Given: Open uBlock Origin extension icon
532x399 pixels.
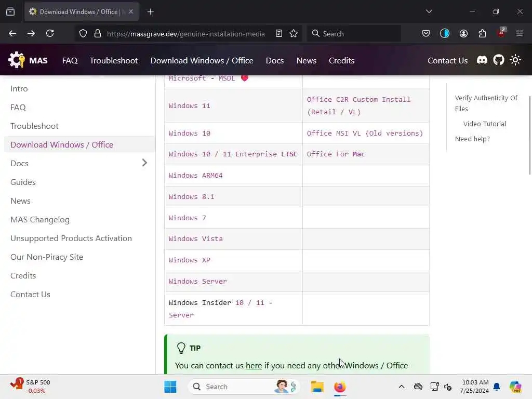Looking at the screenshot, I should pyautogui.click(x=501, y=33).
